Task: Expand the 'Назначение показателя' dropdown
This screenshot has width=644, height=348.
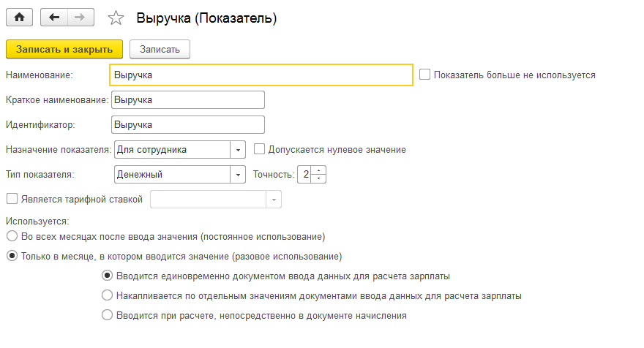Action: [238, 150]
